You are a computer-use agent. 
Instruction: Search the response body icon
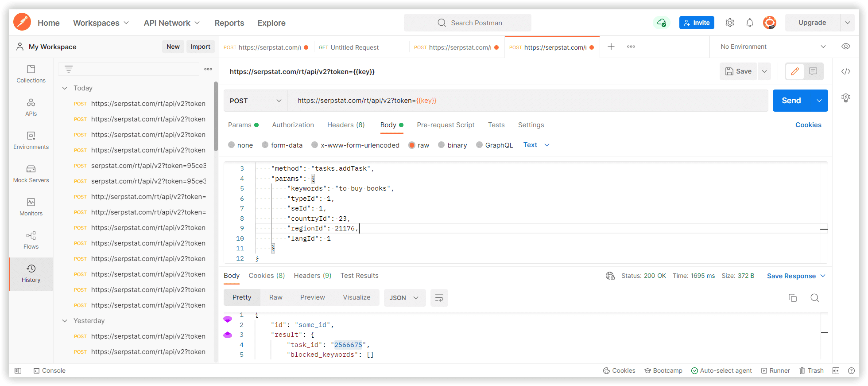[815, 298]
